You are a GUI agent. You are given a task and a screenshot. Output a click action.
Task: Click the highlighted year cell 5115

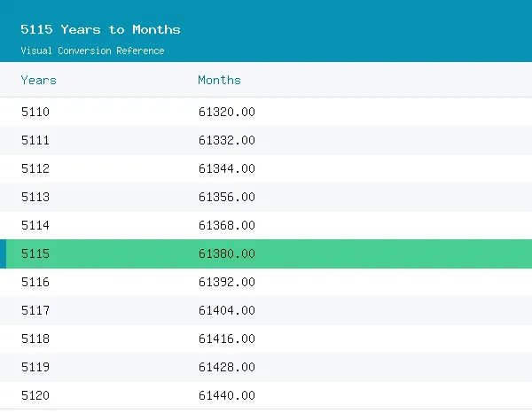[x=35, y=253]
